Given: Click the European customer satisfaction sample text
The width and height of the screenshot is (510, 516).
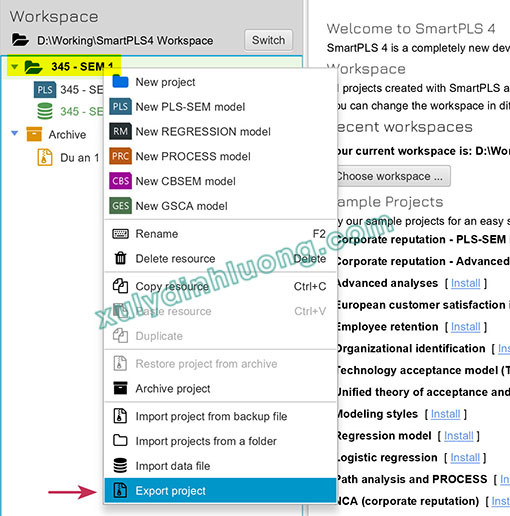Looking at the screenshot, I should 423,305.
